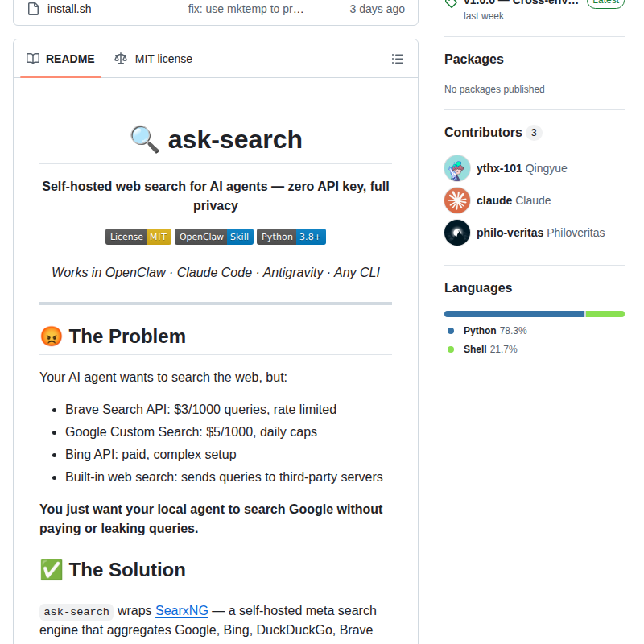Select the README tab
The image size is (644, 644).
click(x=68, y=59)
